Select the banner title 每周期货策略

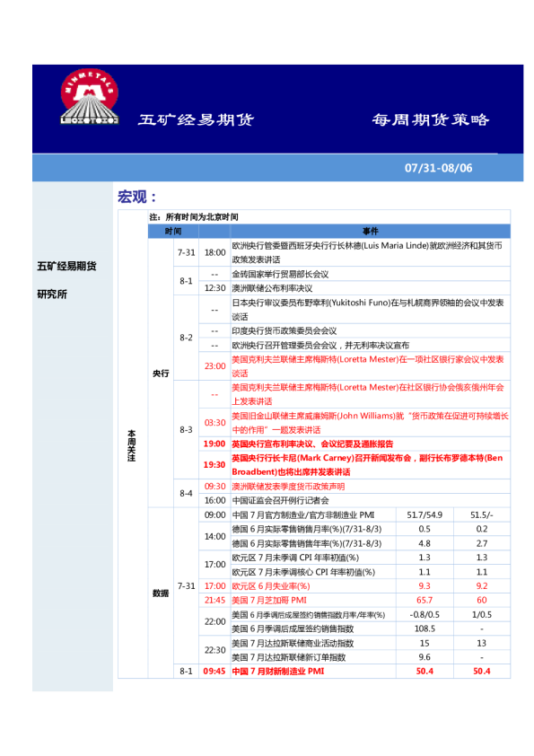coord(431,119)
